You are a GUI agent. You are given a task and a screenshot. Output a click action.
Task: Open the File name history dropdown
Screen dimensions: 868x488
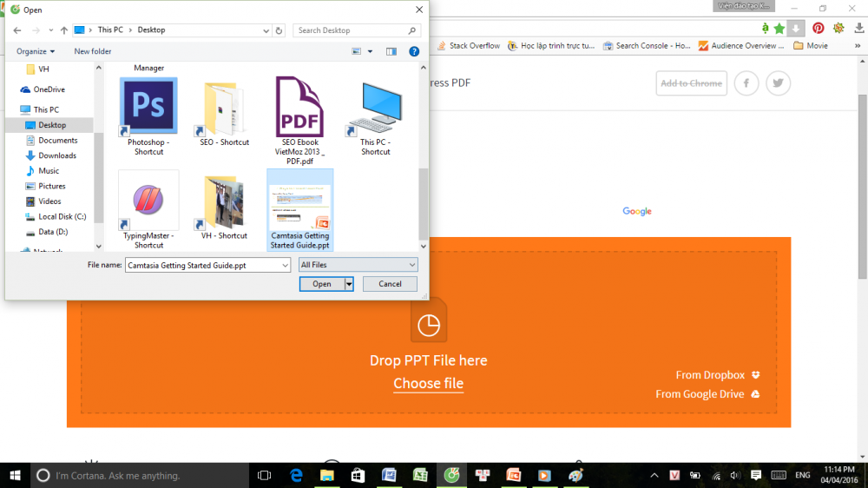point(285,266)
